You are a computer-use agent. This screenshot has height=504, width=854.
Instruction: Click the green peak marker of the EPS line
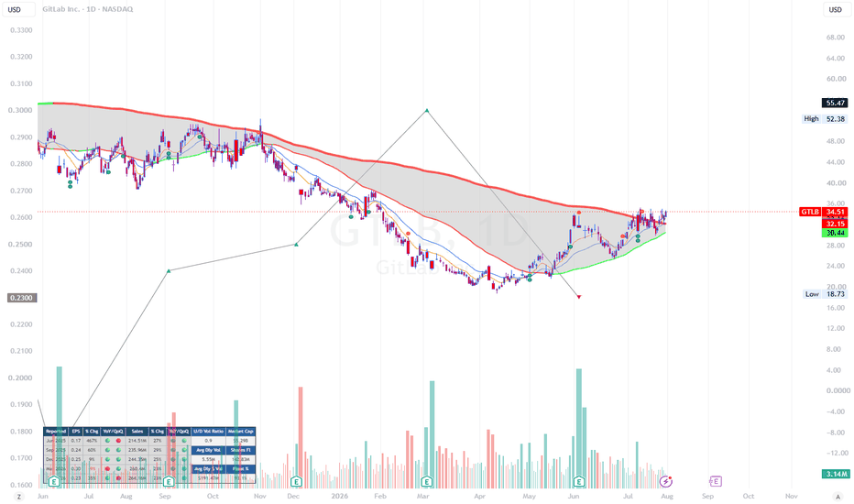point(427,111)
